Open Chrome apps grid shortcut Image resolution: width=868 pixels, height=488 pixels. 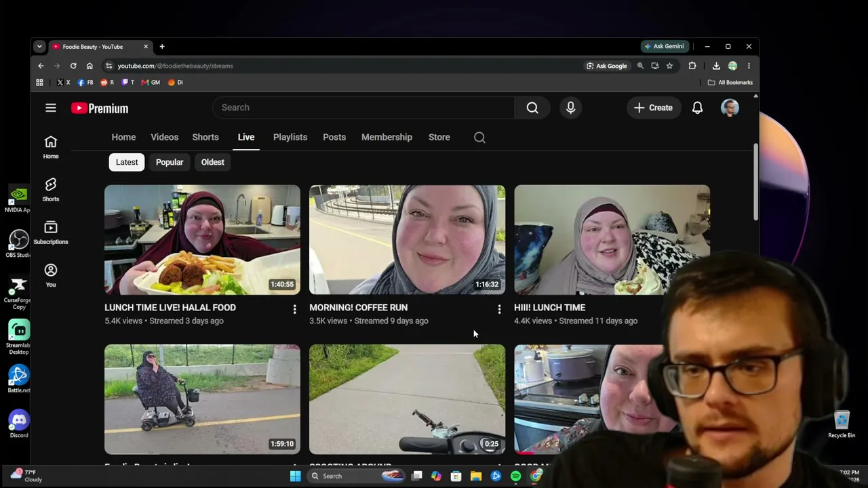click(39, 83)
